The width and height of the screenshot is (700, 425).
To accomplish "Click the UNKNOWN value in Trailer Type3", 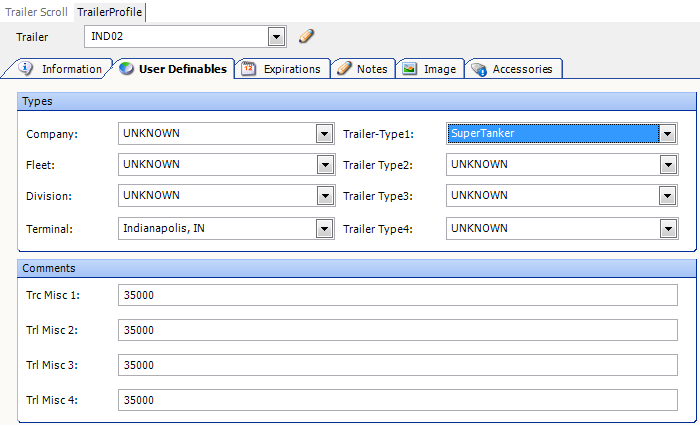I will pyautogui.click(x=479, y=195).
